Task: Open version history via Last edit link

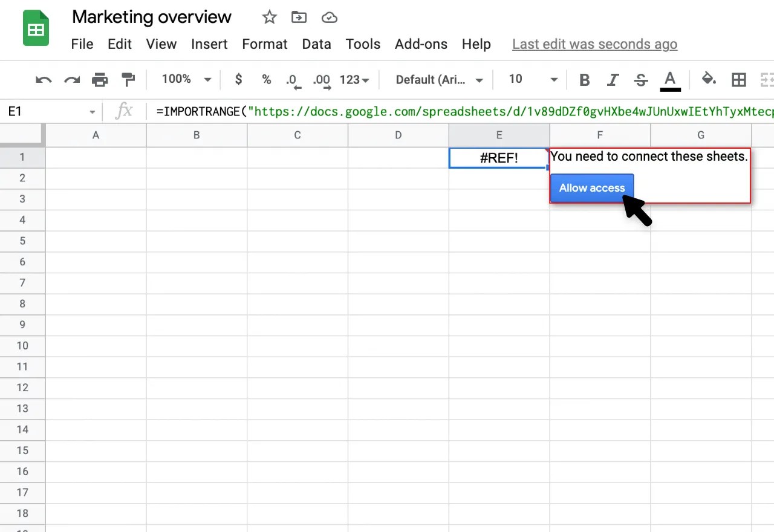Action: 594,44
